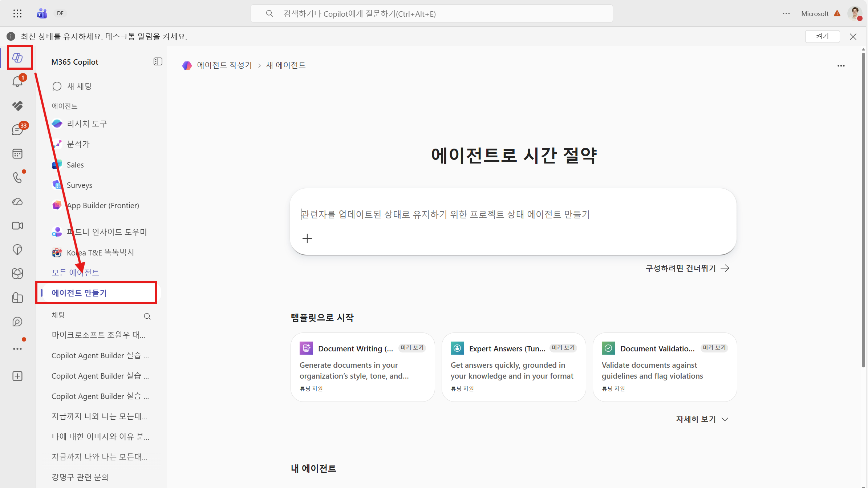Screen dimensions: 868x488
Task: Open the flower-shaped app rail icon
Action: [17, 274]
